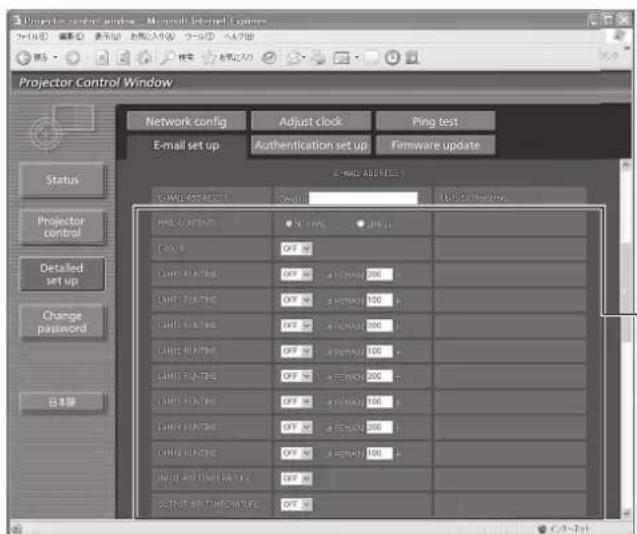Click the Edit page toolbar icon
The height and width of the screenshot is (534, 637).
point(342,58)
